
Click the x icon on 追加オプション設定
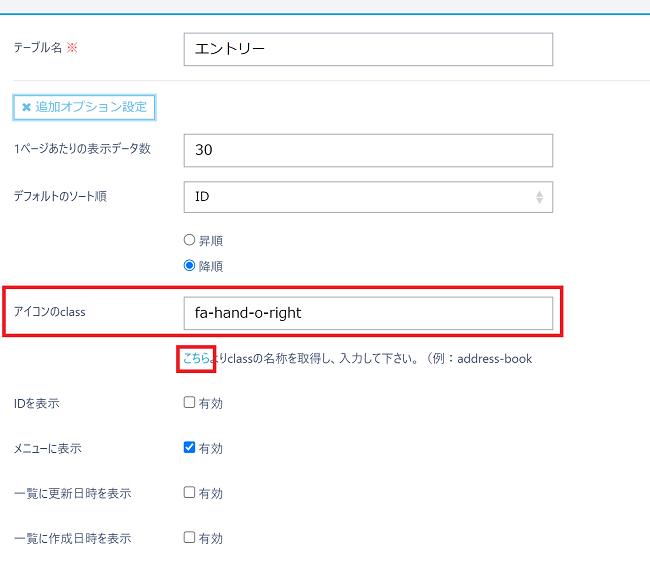(26, 106)
